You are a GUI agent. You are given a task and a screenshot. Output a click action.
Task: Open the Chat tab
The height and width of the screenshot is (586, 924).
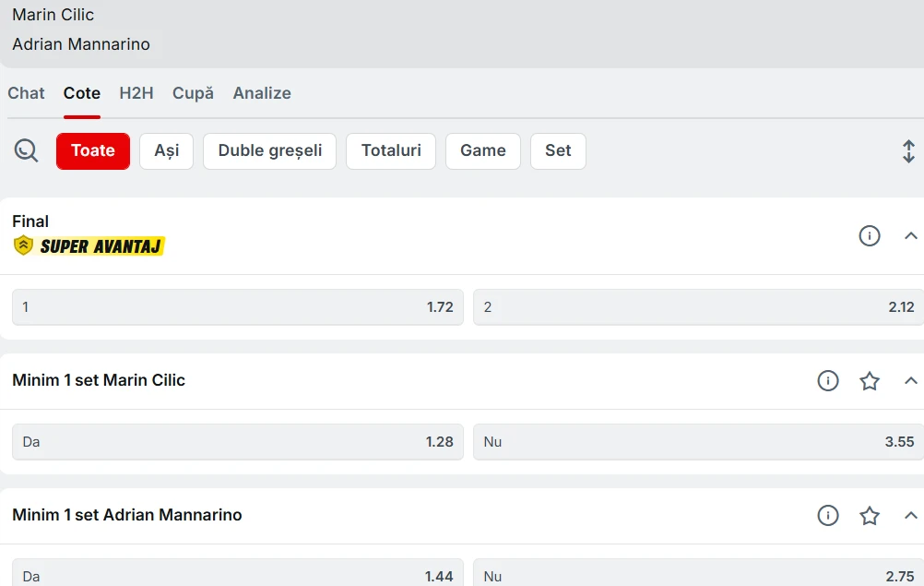[x=26, y=93]
